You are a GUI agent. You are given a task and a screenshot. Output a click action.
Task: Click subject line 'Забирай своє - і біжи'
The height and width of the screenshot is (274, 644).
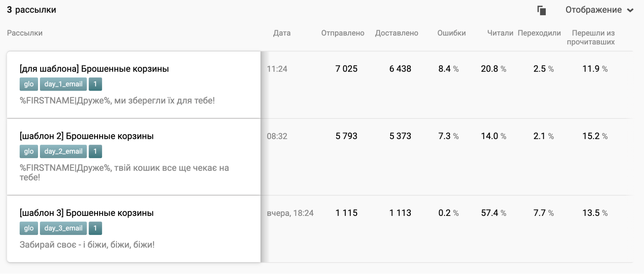point(87,245)
